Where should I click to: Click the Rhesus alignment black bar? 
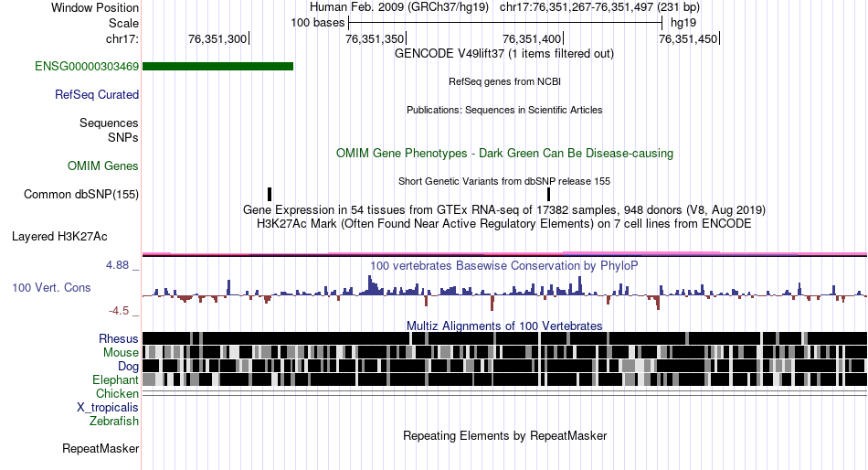click(x=504, y=338)
